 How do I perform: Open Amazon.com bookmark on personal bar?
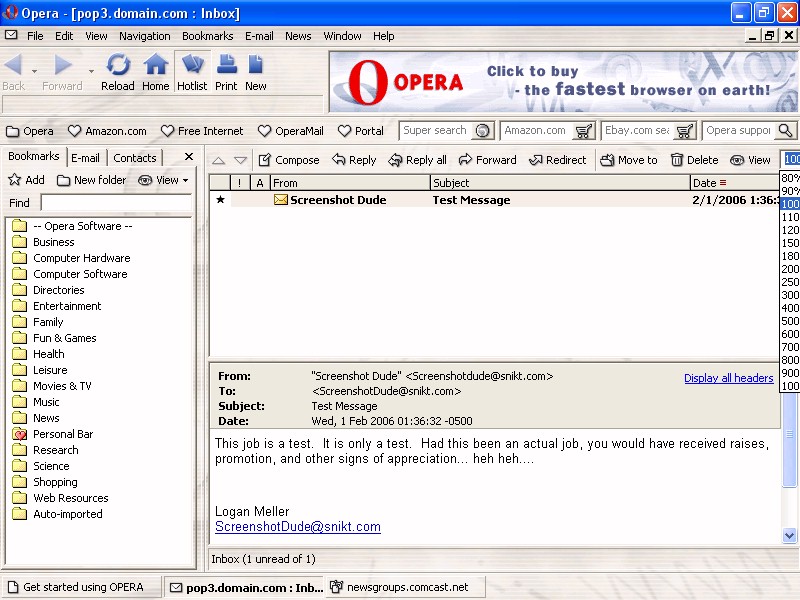[107, 131]
